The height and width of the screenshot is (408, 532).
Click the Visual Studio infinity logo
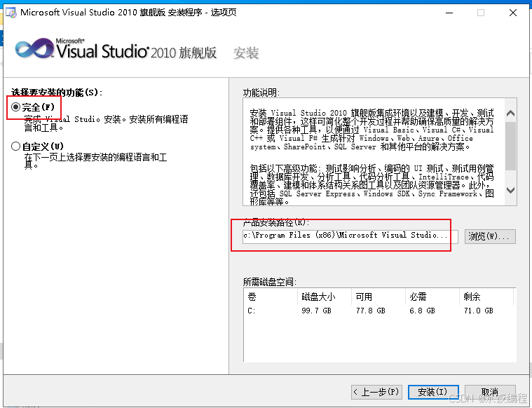pyautogui.click(x=34, y=48)
